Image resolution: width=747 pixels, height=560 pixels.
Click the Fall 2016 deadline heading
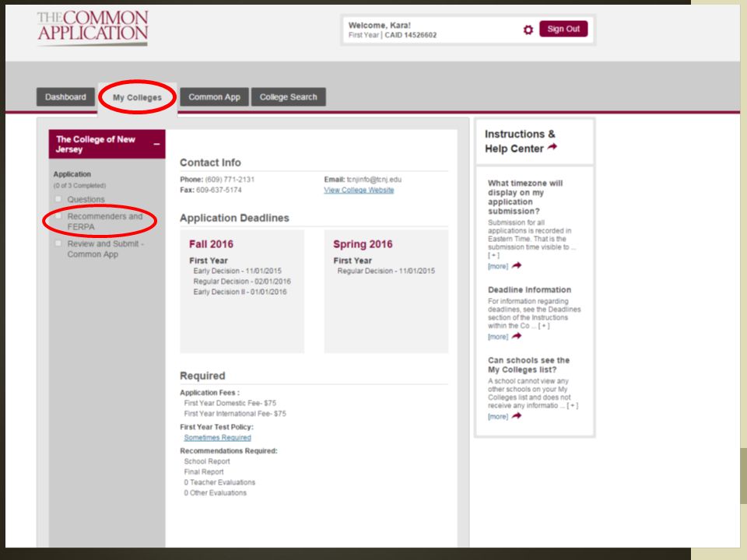pos(211,244)
